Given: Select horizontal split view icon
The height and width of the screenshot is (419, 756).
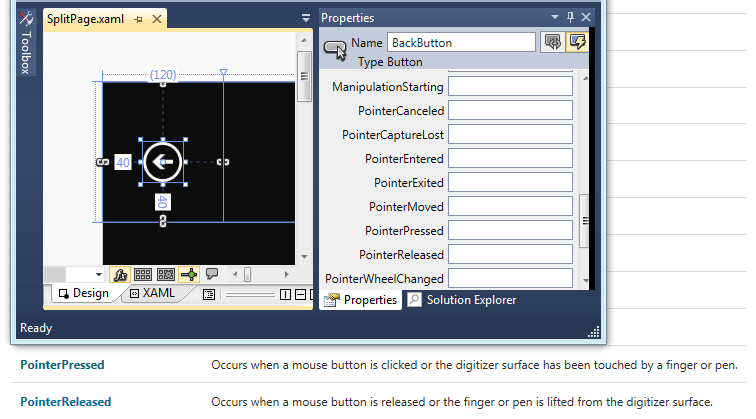Looking at the screenshot, I should coord(300,294).
